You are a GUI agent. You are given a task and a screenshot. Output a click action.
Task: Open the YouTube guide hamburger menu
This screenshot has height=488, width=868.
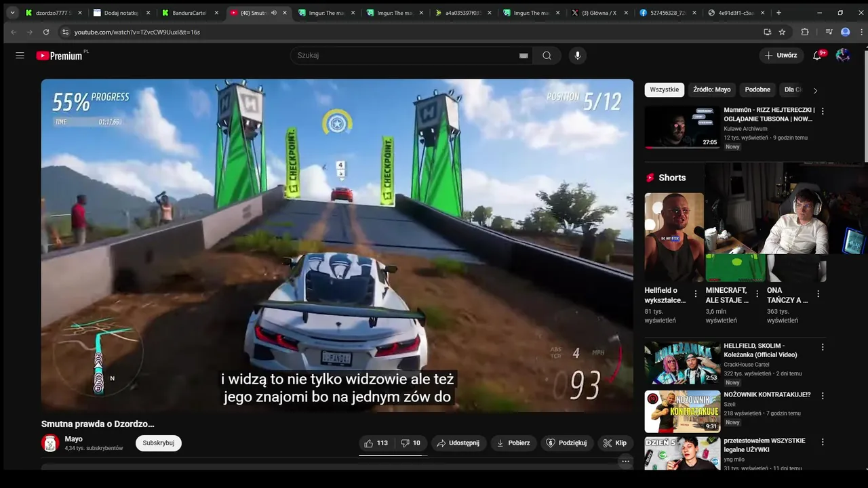coord(20,56)
